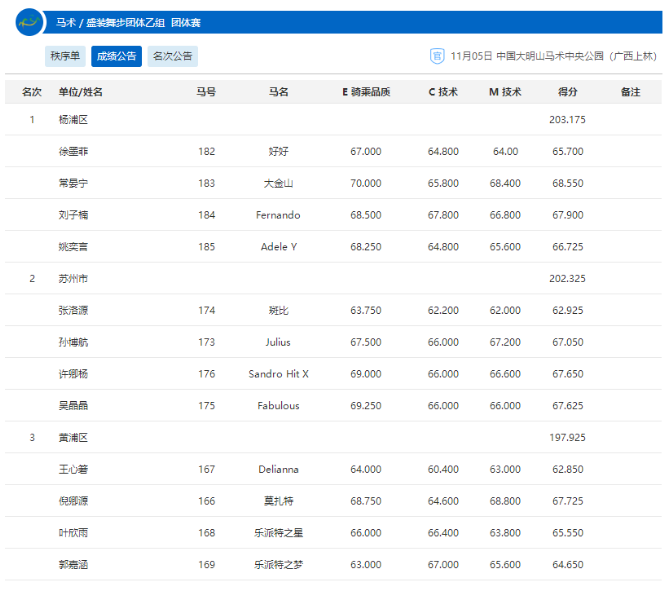The width and height of the screenshot is (666, 596).
Task: Click the E 骑乘品质 column header
Action: point(366,92)
